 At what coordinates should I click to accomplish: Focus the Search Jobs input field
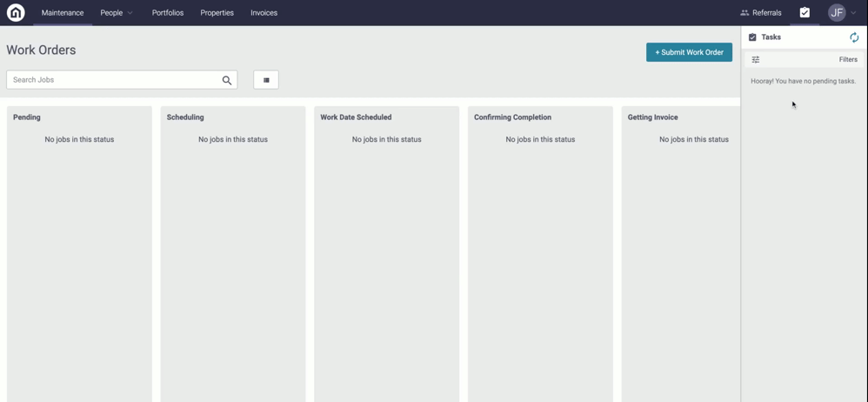pyautogui.click(x=113, y=80)
